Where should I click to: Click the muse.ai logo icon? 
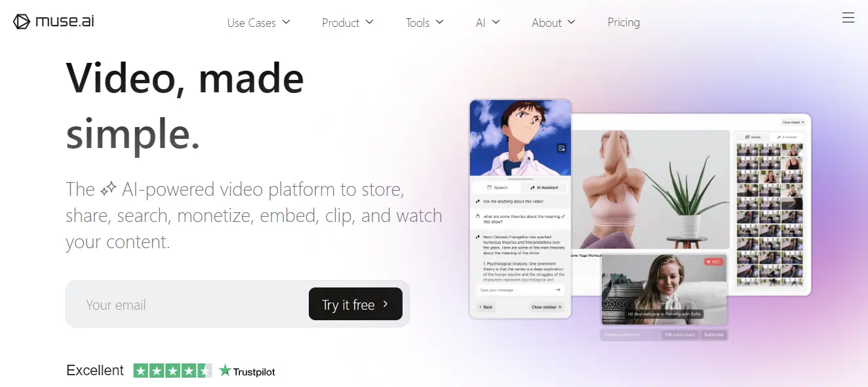click(x=22, y=22)
